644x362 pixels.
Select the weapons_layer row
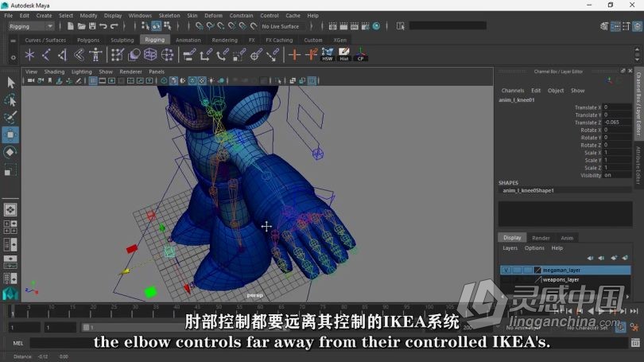[x=565, y=279]
